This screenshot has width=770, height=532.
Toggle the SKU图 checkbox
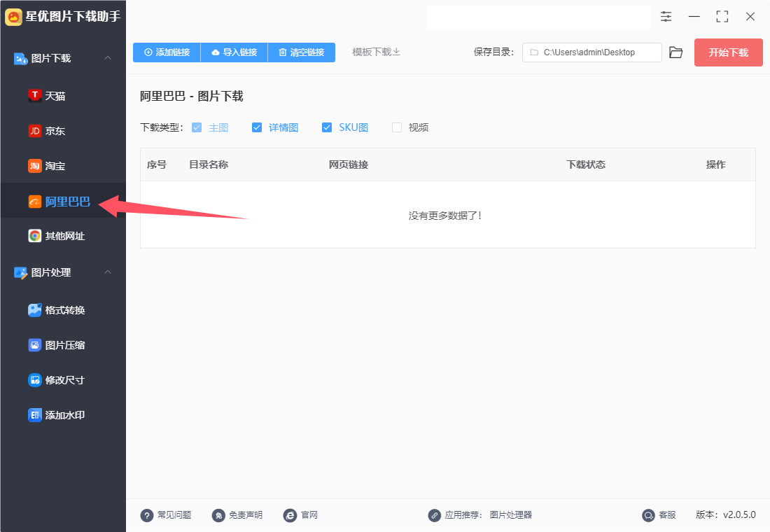[x=327, y=127]
